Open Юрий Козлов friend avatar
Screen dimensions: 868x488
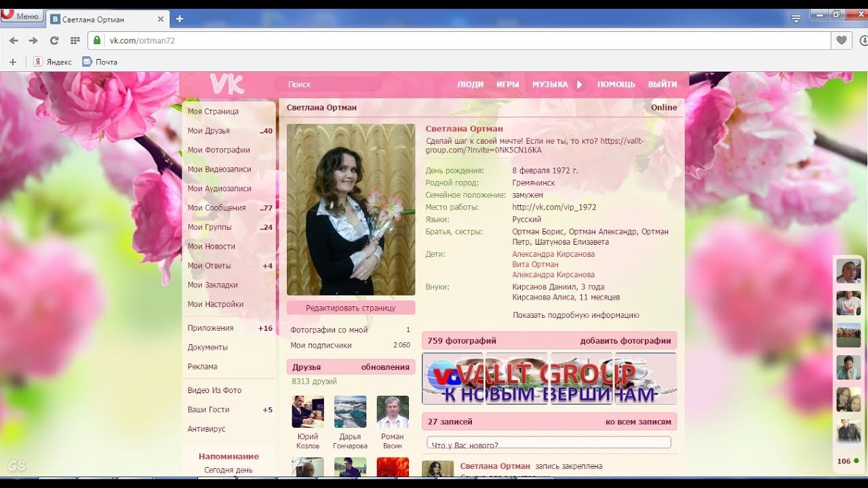[x=308, y=411]
